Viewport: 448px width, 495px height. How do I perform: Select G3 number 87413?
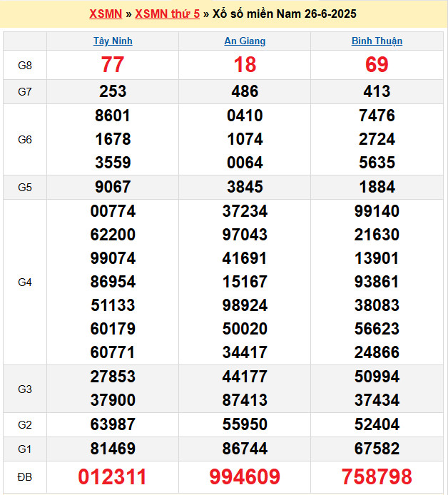pos(245,400)
